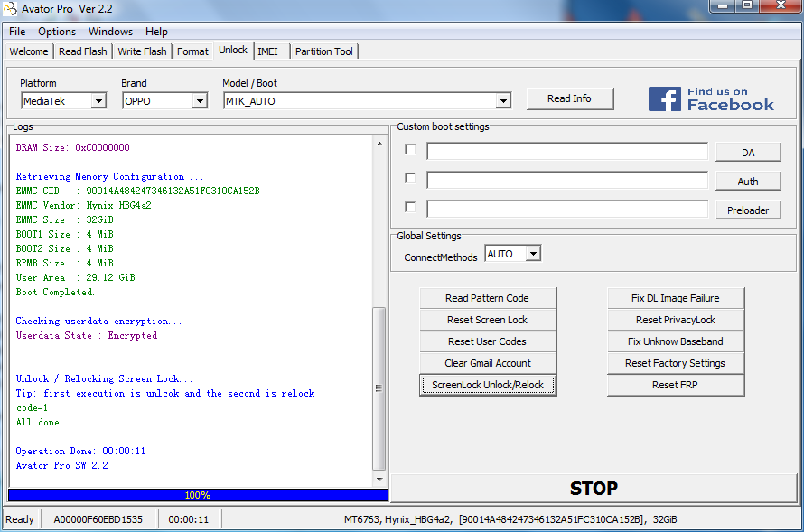Click the DA browse button

pos(748,153)
